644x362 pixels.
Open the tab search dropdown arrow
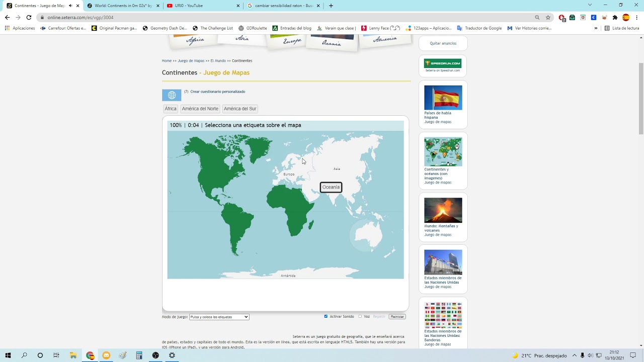point(590,5)
